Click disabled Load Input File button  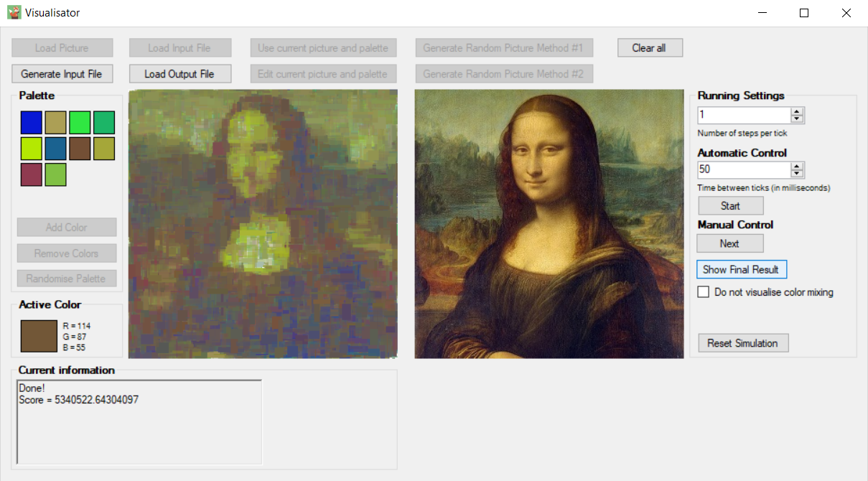(x=179, y=48)
